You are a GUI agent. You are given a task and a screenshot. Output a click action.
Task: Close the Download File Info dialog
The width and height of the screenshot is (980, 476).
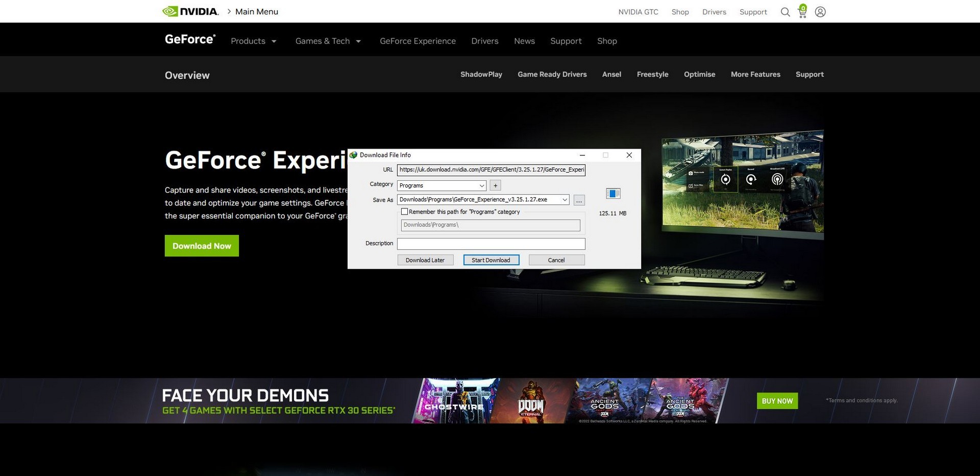pyautogui.click(x=629, y=155)
